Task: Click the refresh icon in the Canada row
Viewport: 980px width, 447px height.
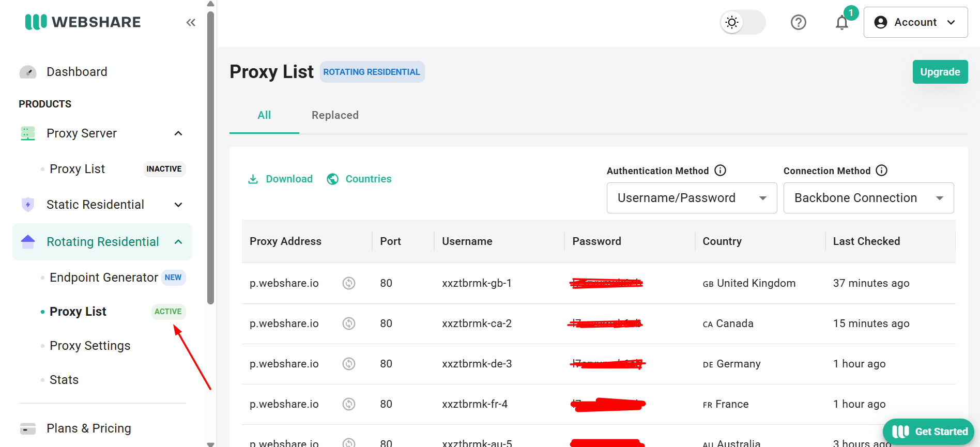Action: pos(349,323)
